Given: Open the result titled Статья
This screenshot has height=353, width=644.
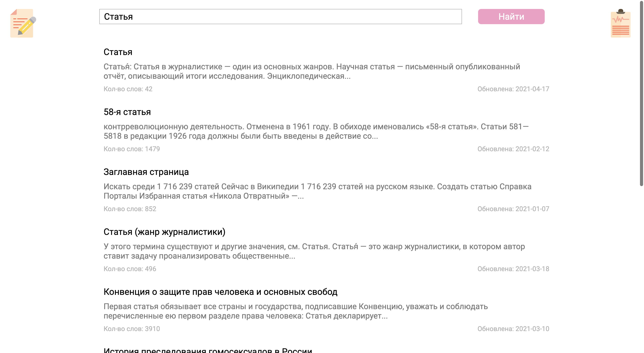Looking at the screenshot, I should click(118, 52).
